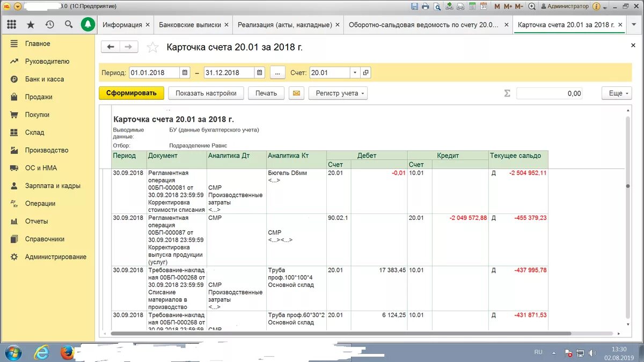Switch to the Информация tab
The height and width of the screenshot is (362, 644).
coord(122,25)
